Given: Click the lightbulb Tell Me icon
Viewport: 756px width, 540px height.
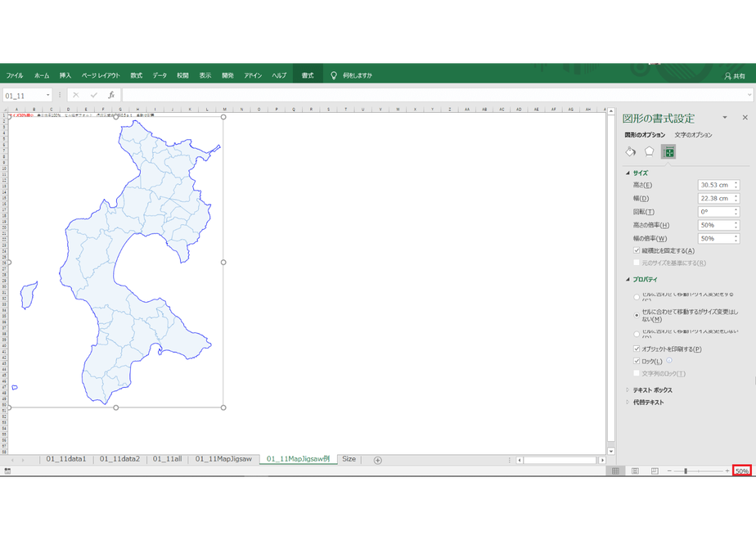Looking at the screenshot, I should coord(333,75).
